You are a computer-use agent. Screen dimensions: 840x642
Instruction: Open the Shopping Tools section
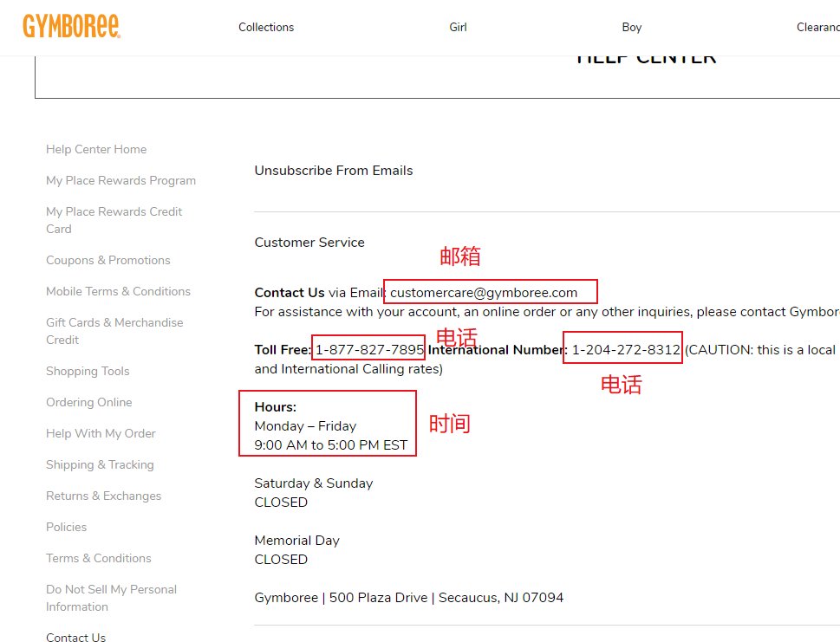(88, 371)
